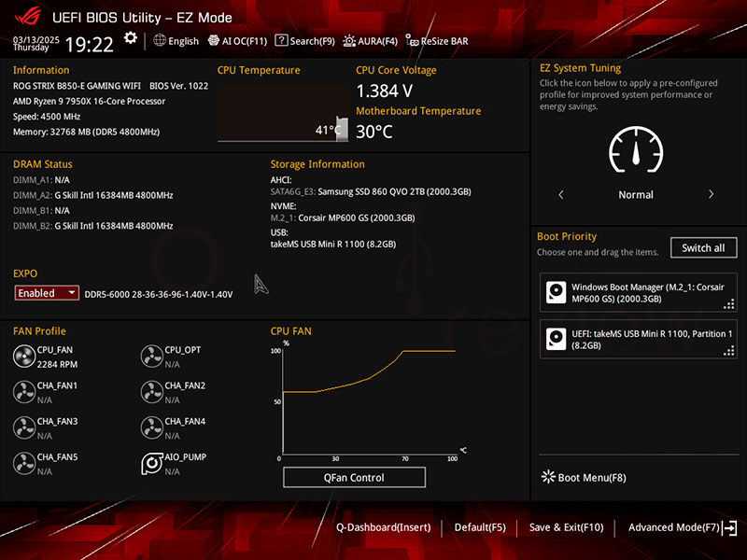The image size is (747, 560).
Task: Click the English language globe icon
Action: (x=160, y=40)
